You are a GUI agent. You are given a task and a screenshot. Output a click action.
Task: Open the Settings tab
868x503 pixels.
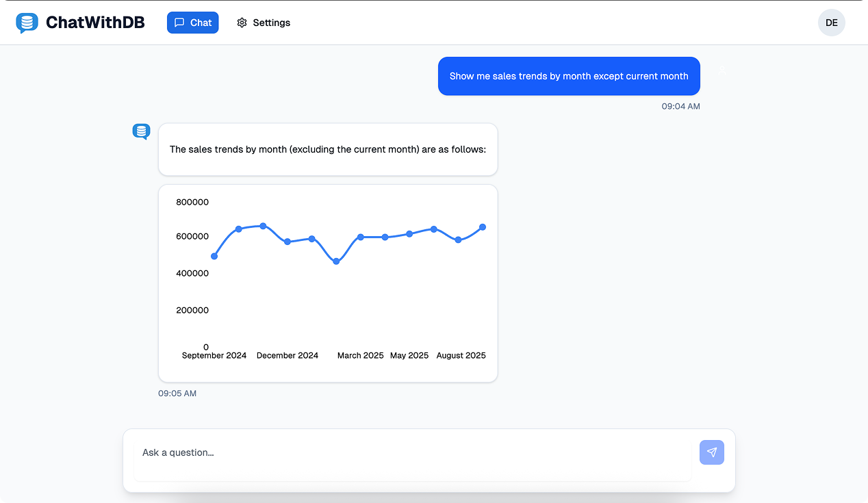264,23
